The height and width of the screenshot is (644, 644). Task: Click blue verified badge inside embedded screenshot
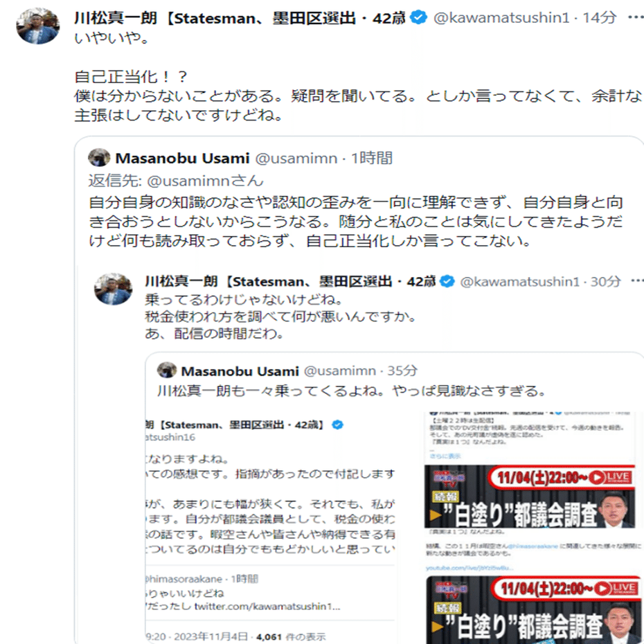point(338,424)
